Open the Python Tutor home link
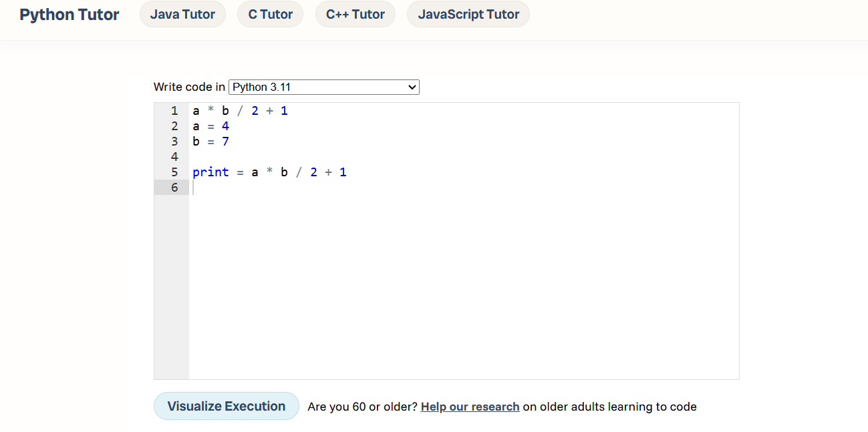The image size is (868, 432). click(x=69, y=15)
